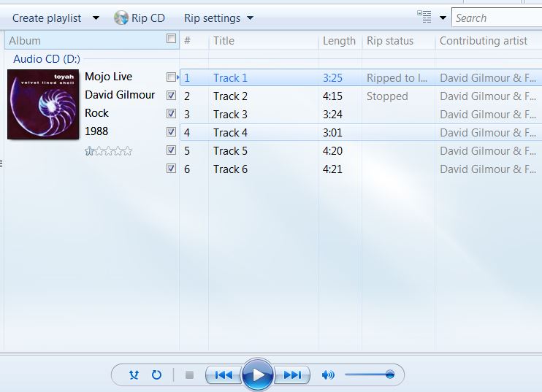Rate the album using the stars

pos(109,151)
